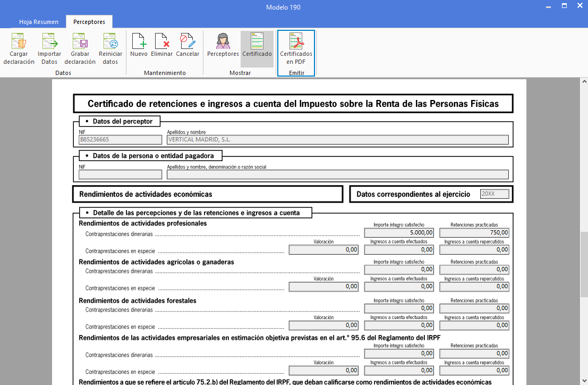Click the Eliminar icon to delete

(x=162, y=48)
